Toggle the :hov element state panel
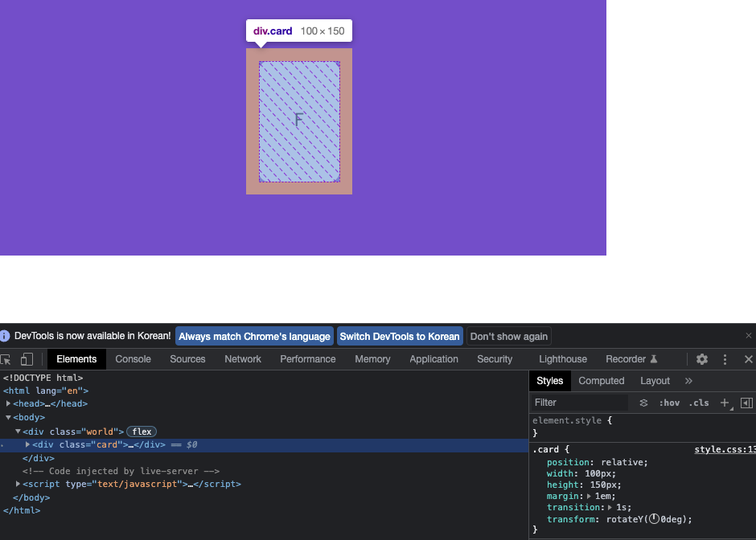Image resolution: width=756 pixels, height=540 pixels. point(669,403)
